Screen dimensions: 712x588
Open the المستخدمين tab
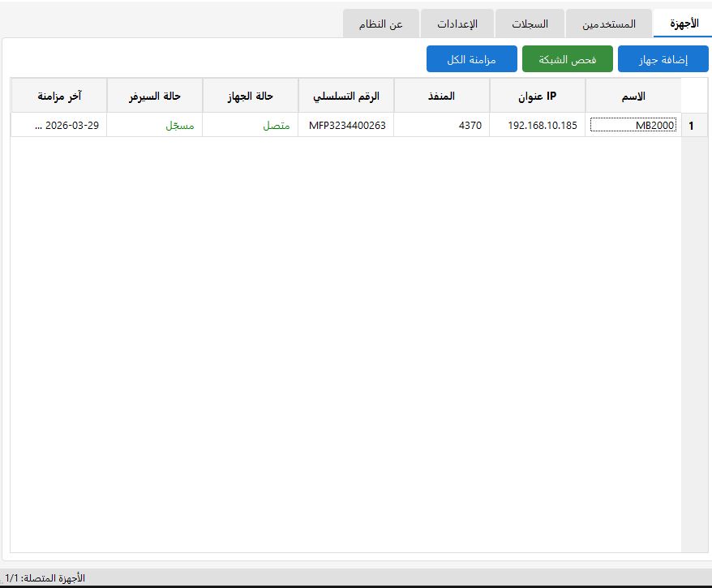coord(608,24)
